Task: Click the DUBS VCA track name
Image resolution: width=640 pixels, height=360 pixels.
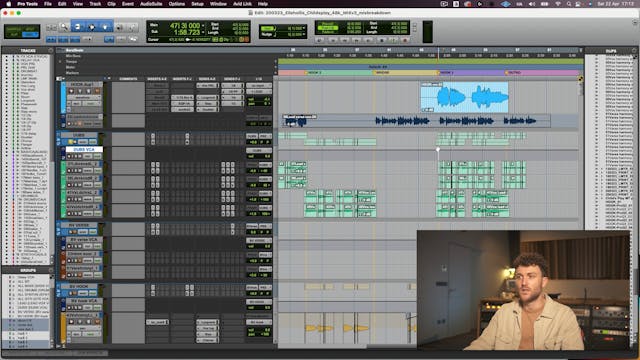Action: pyautogui.click(x=84, y=149)
